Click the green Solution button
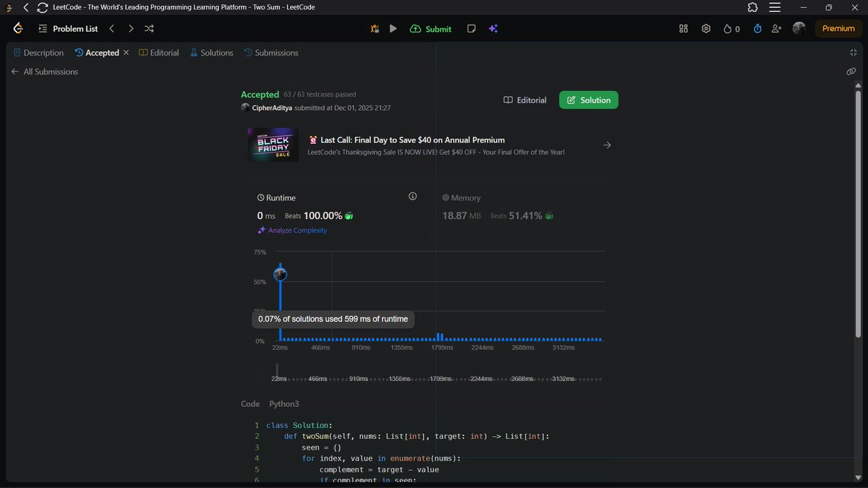 tap(589, 100)
